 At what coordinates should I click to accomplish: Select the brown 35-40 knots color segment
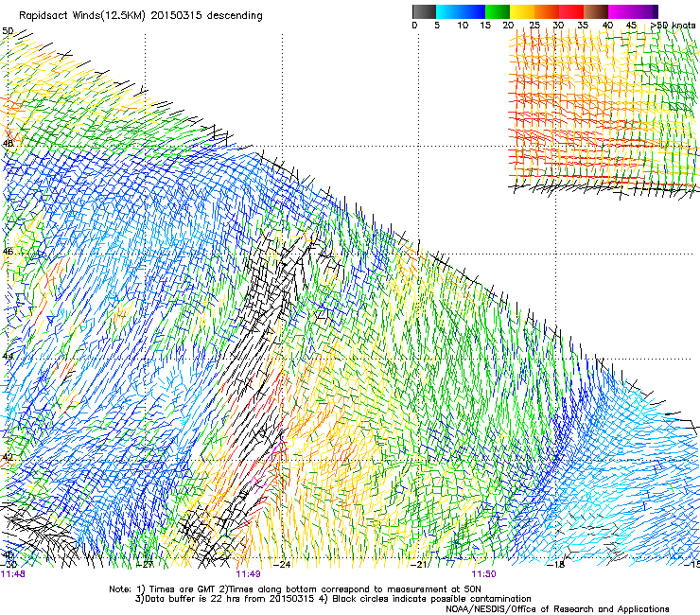[x=596, y=11]
